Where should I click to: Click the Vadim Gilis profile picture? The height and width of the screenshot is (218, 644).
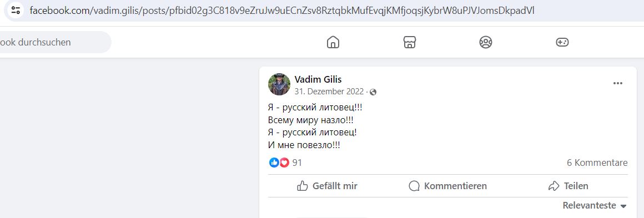(279, 84)
